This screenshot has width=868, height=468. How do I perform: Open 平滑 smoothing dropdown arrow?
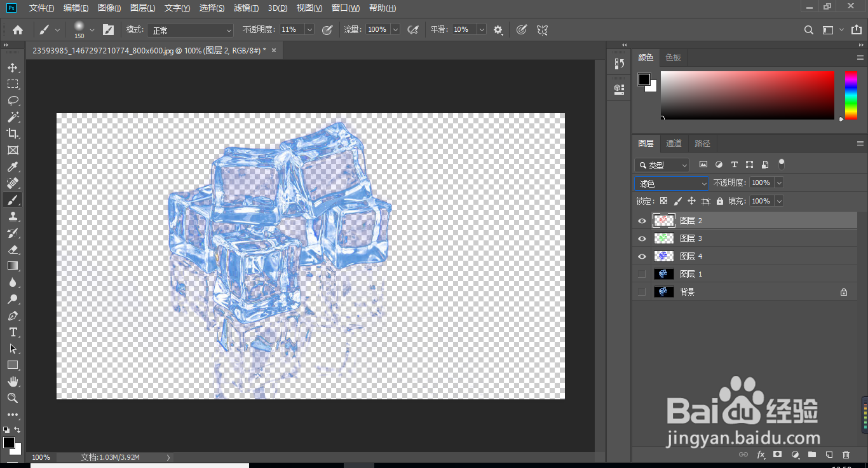pos(482,29)
